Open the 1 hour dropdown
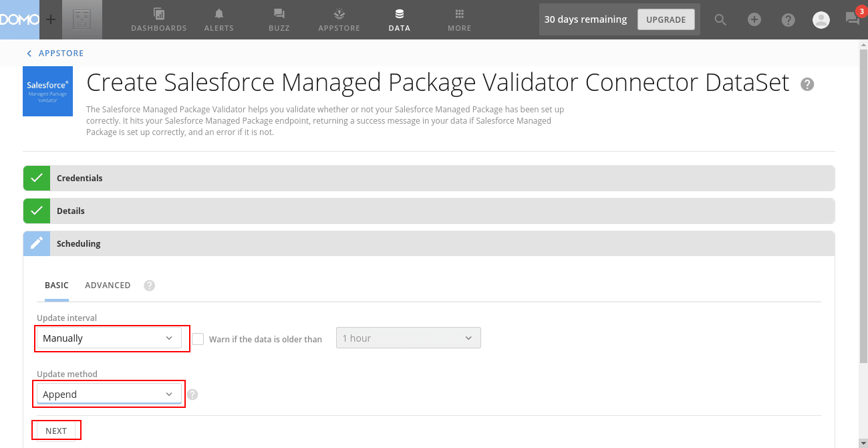Image resolution: width=868 pixels, height=448 pixels. click(408, 338)
